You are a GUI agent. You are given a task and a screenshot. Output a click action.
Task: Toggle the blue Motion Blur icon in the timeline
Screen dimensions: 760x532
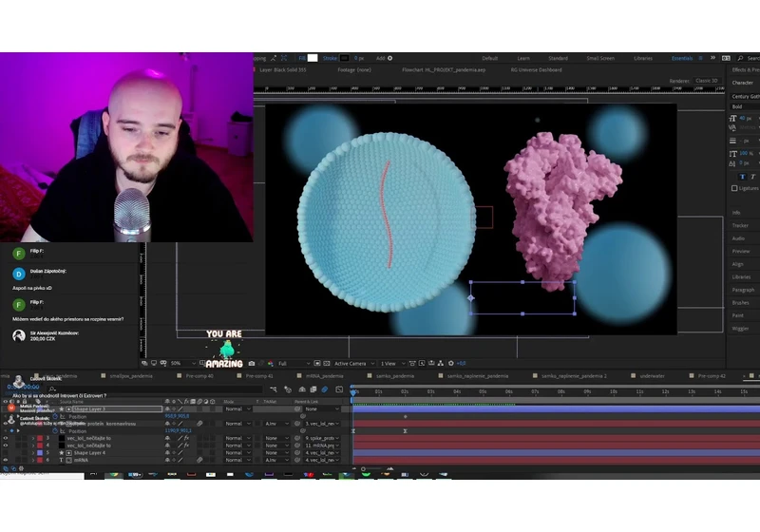tap(325, 389)
